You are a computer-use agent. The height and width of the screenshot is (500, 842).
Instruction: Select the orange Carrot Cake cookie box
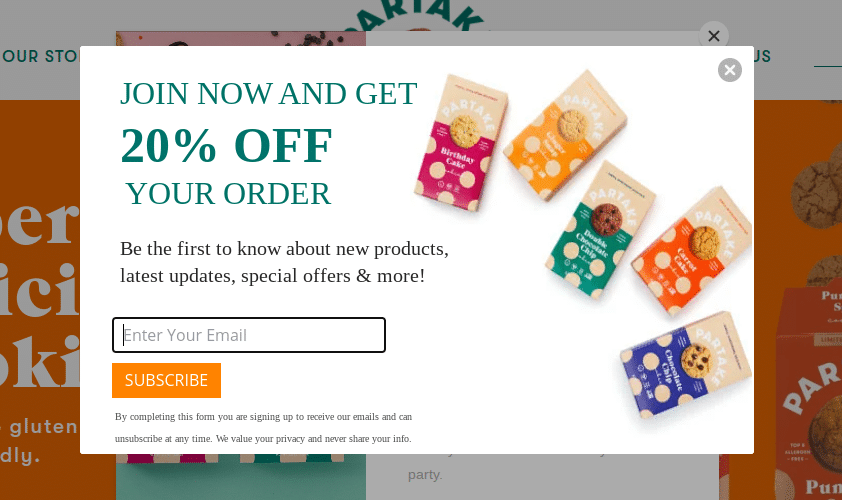click(691, 251)
